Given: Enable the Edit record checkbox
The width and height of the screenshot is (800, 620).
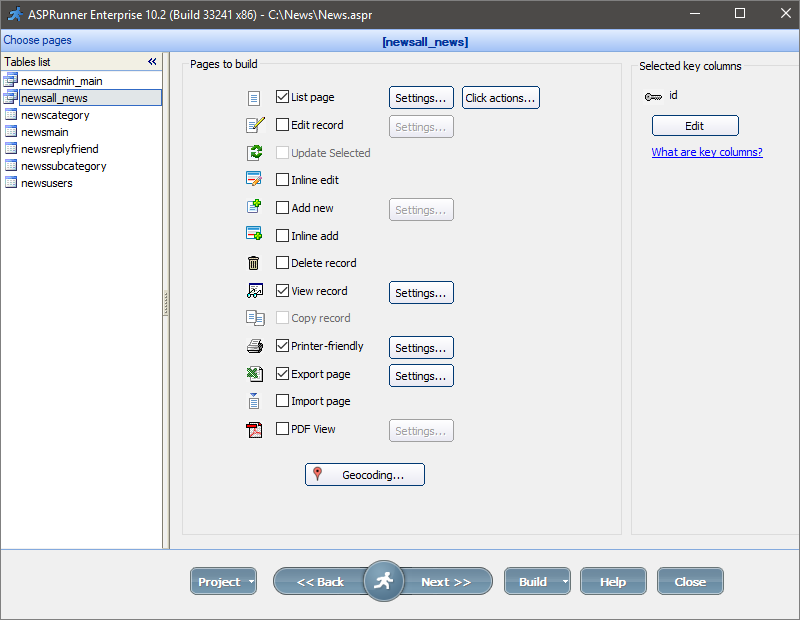Looking at the screenshot, I should coord(282,124).
